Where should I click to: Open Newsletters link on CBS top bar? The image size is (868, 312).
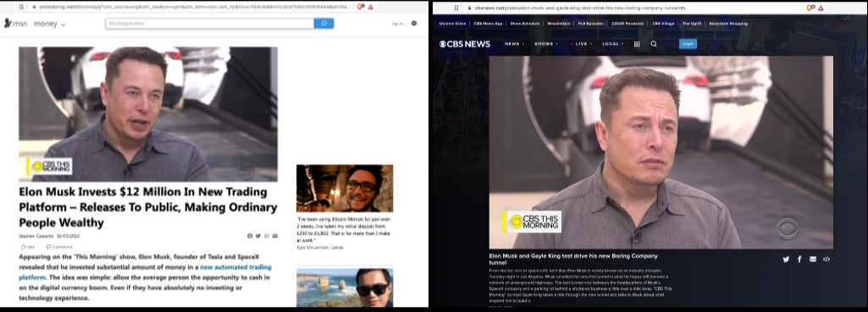tap(559, 24)
